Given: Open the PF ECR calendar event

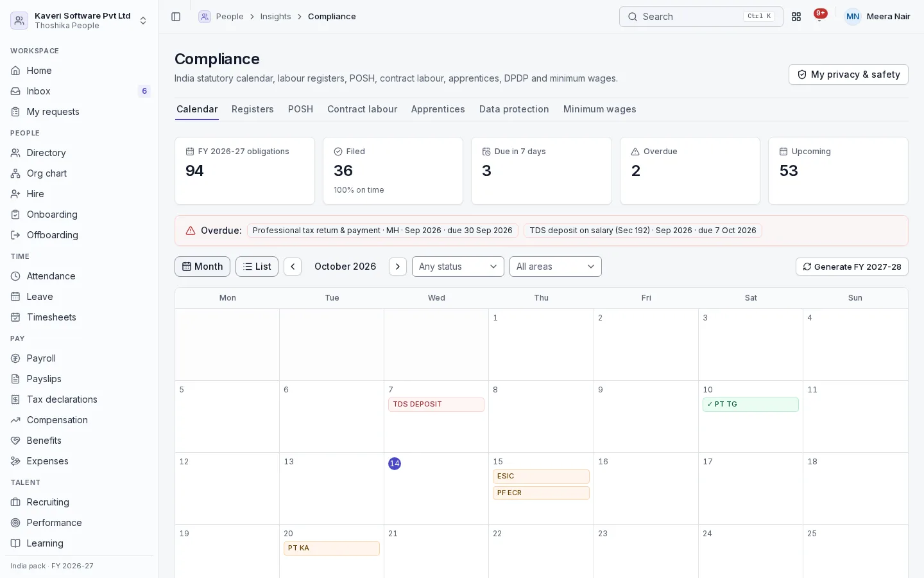Looking at the screenshot, I should pos(541,493).
